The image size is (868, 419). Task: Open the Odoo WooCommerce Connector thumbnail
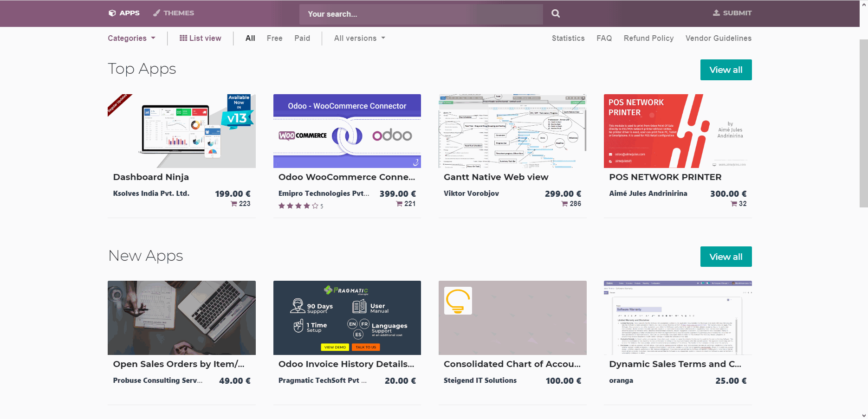click(x=347, y=131)
